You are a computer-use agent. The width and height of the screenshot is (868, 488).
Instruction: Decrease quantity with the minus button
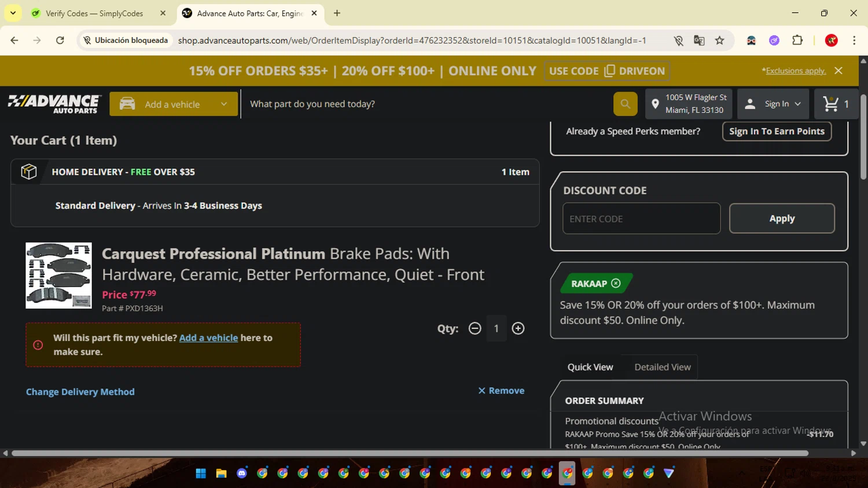(x=475, y=329)
